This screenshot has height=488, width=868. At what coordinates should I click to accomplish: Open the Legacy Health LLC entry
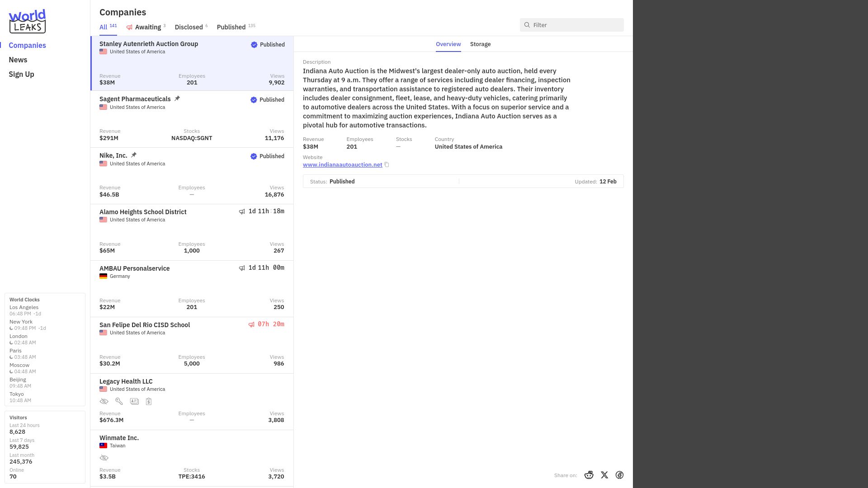pos(192,402)
